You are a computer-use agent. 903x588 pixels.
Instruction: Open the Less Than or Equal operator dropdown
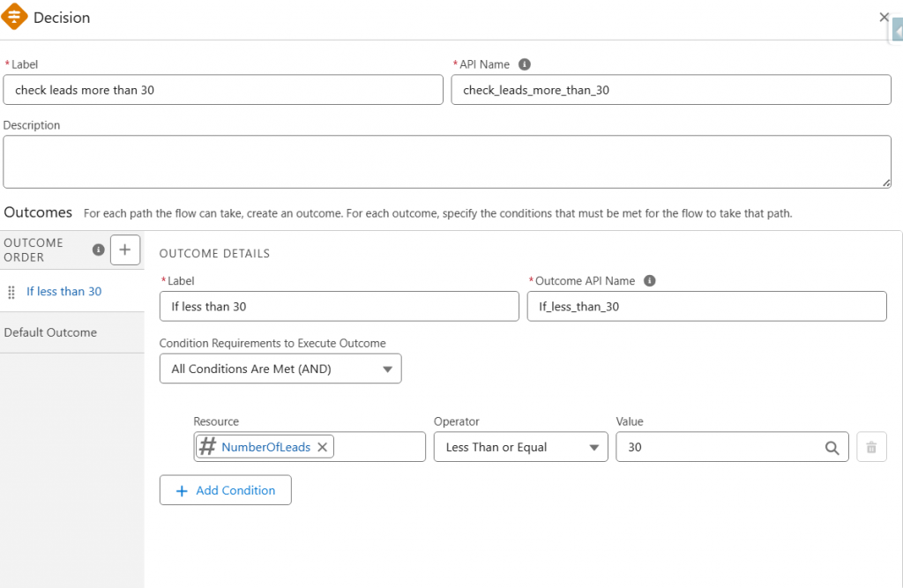coord(520,447)
